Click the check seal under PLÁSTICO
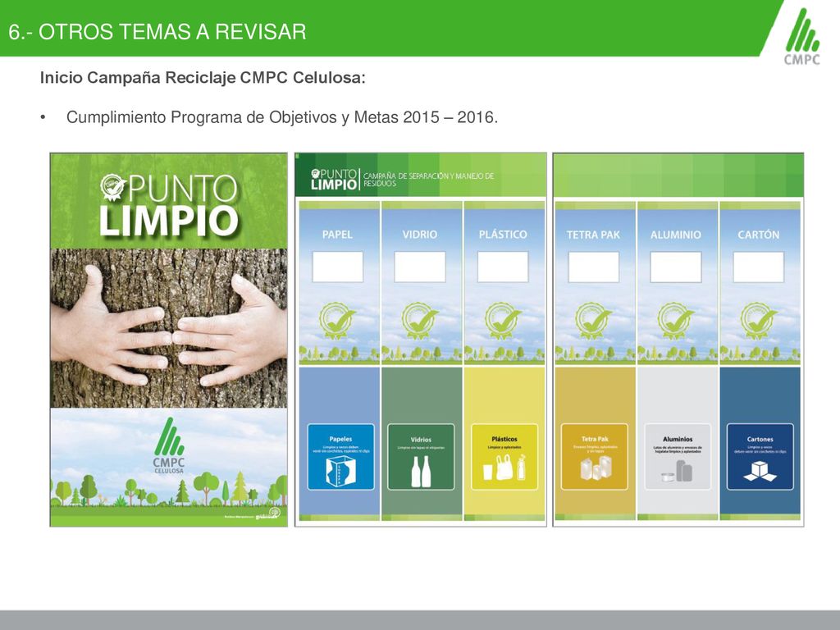 point(503,321)
